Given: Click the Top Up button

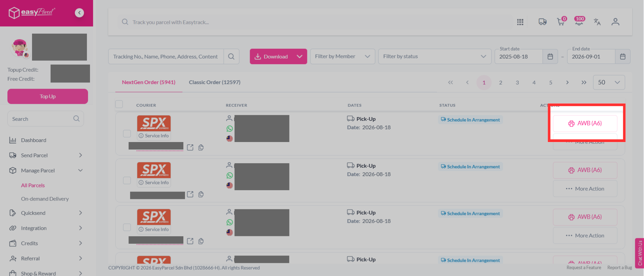Looking at the screenshot, I should 48,97.
